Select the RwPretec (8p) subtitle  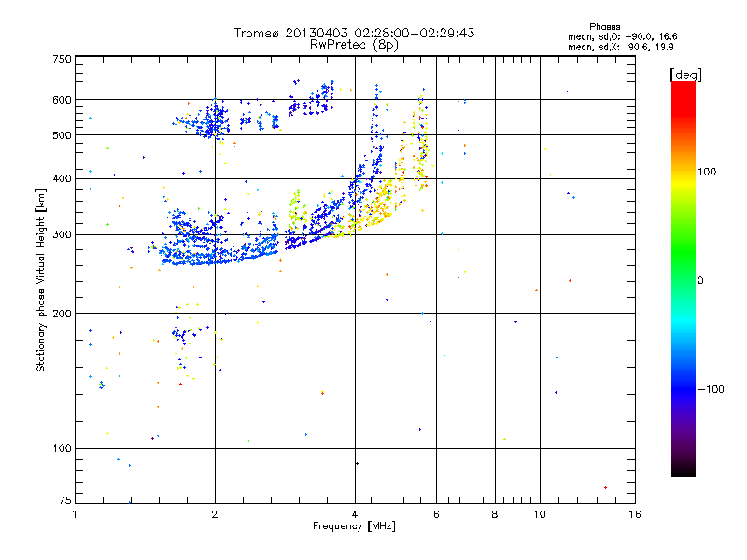354,44
